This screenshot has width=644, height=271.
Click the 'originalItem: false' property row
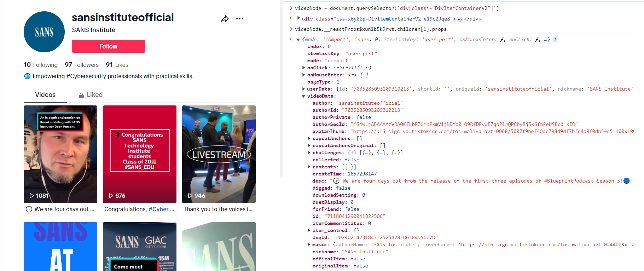(340, 266)
